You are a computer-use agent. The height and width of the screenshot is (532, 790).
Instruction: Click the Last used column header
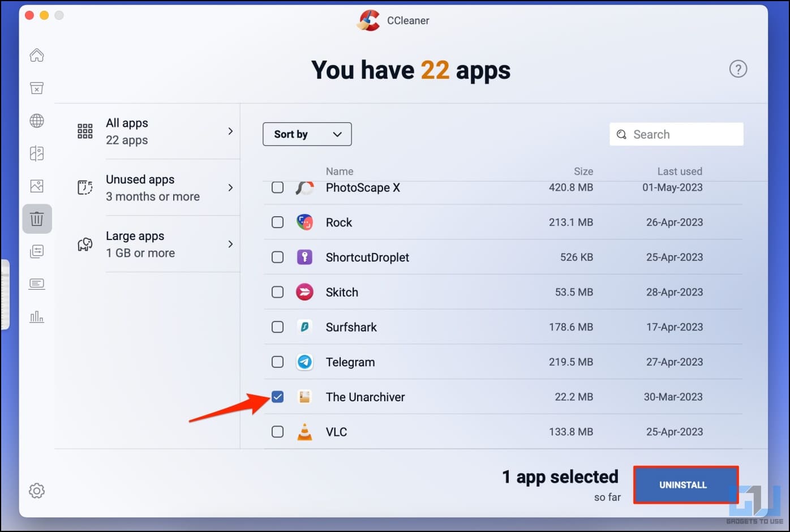pyautogui.click(x=680, y=171)
